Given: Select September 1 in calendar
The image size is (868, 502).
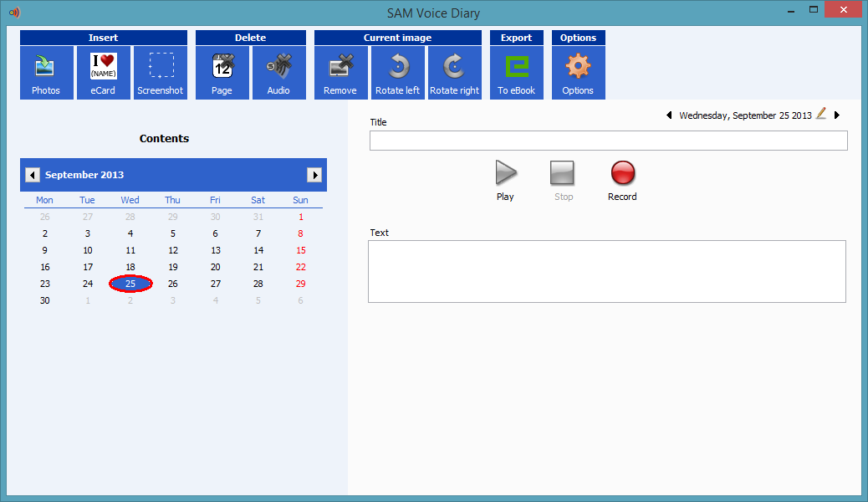Looking at the screenshot, I should point(300,218).
